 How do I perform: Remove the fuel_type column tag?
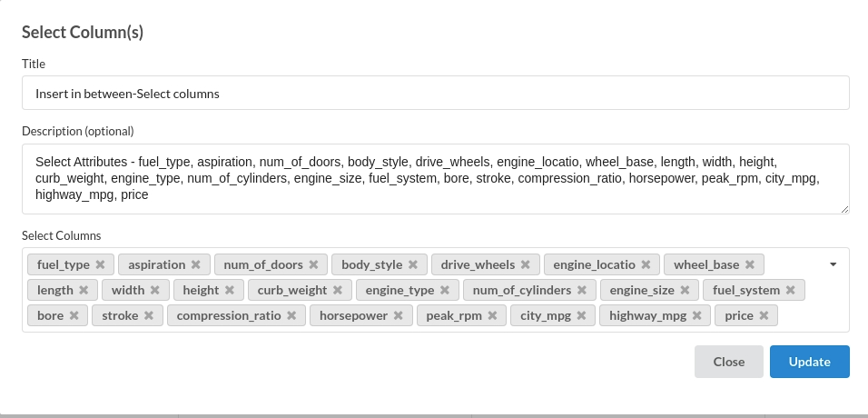pos(100,265)
